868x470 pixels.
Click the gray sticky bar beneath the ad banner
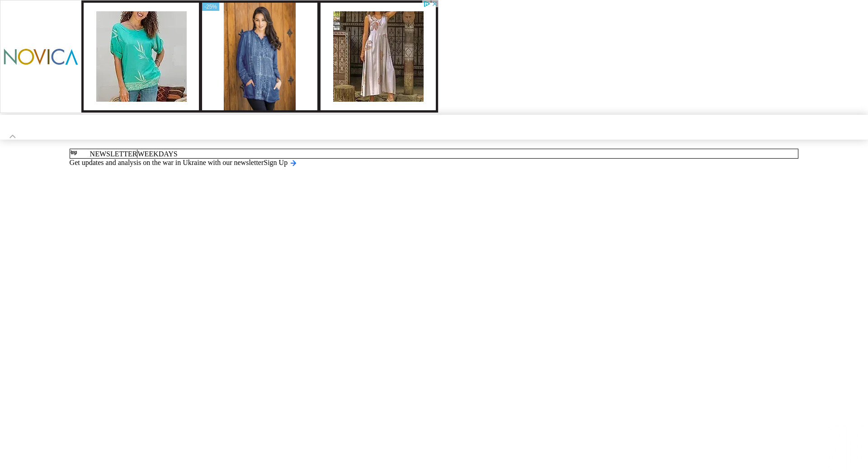tap(434, 127)
